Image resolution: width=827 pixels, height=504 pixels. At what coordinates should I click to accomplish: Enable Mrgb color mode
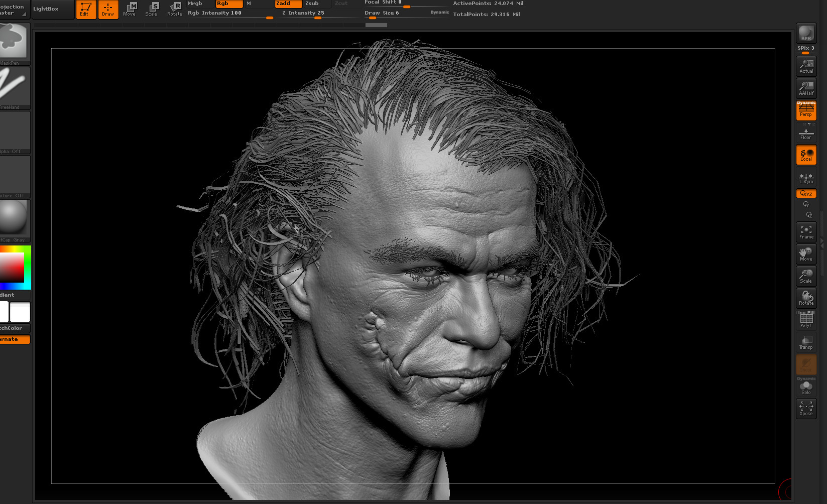coord(200,4)
